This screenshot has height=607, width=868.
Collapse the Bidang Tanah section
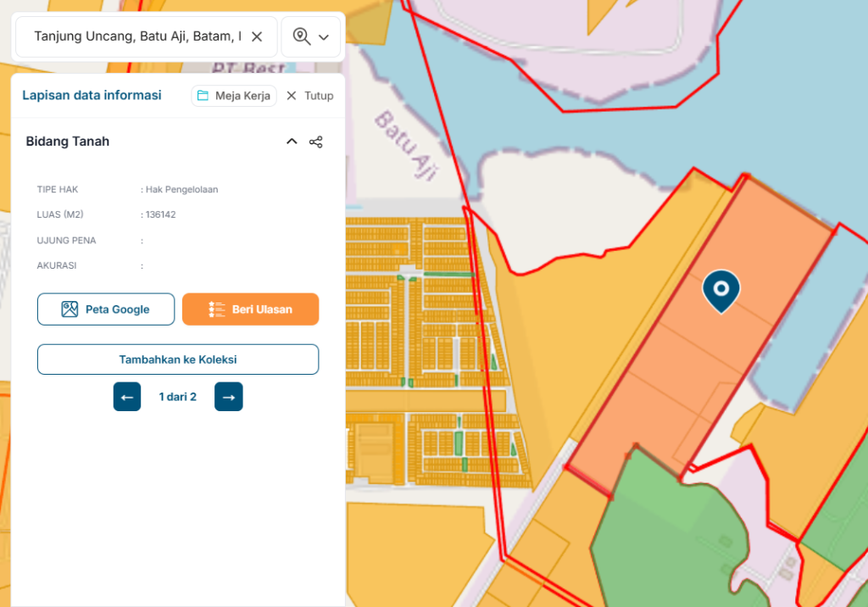pos(292,142)
